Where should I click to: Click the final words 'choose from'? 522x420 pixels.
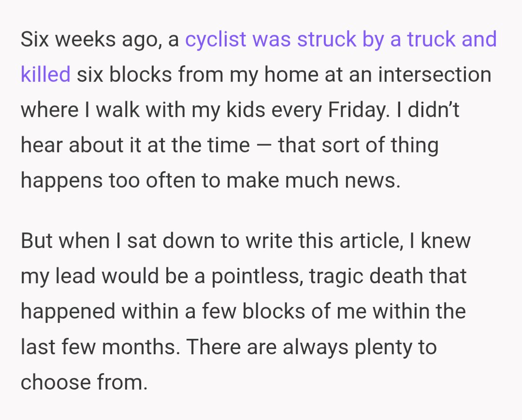(x=83, y=382)
